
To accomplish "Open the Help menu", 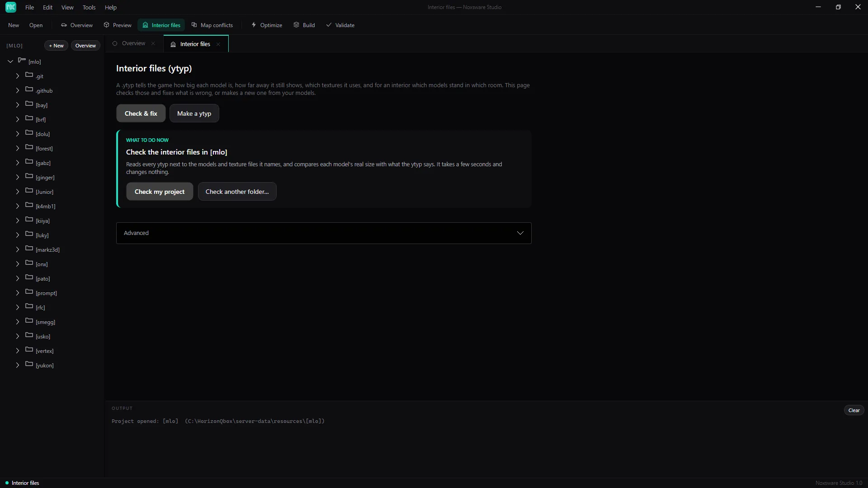I will click(111, 7).
